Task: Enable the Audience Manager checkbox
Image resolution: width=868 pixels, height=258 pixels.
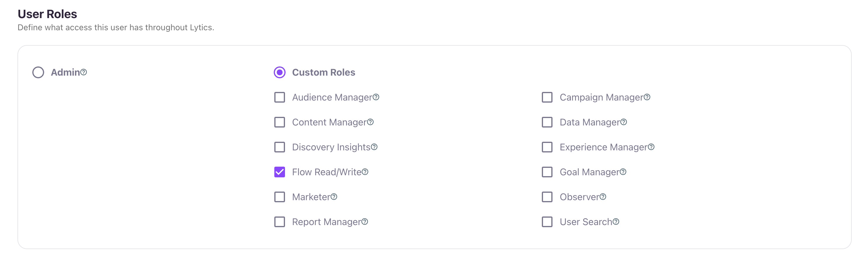Action: tap(280, 97)
